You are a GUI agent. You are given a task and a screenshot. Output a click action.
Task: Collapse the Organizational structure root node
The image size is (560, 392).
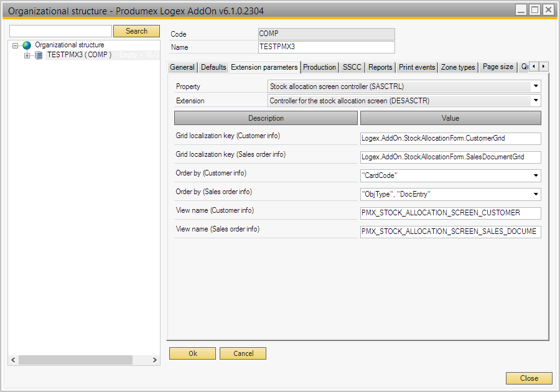pyautogui.click(x=16, y=45)
